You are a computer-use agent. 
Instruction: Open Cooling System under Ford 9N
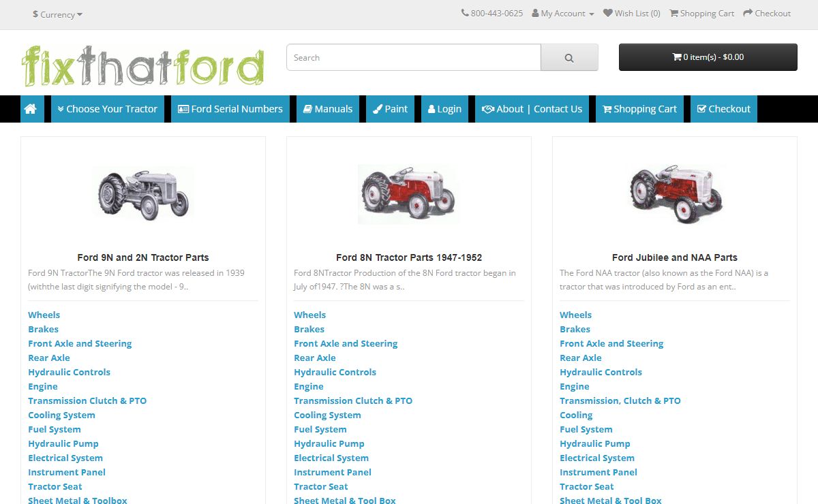point(61,415)
